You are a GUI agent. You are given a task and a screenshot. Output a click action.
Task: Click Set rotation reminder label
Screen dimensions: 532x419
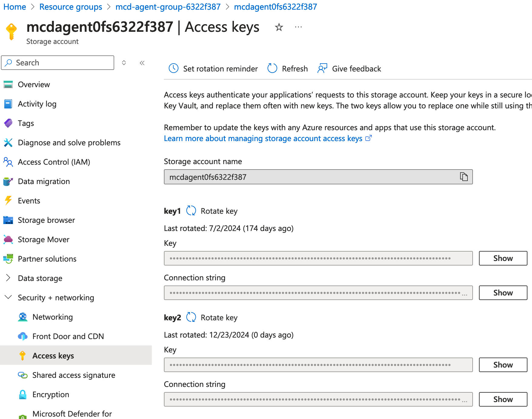click(220, 69)
